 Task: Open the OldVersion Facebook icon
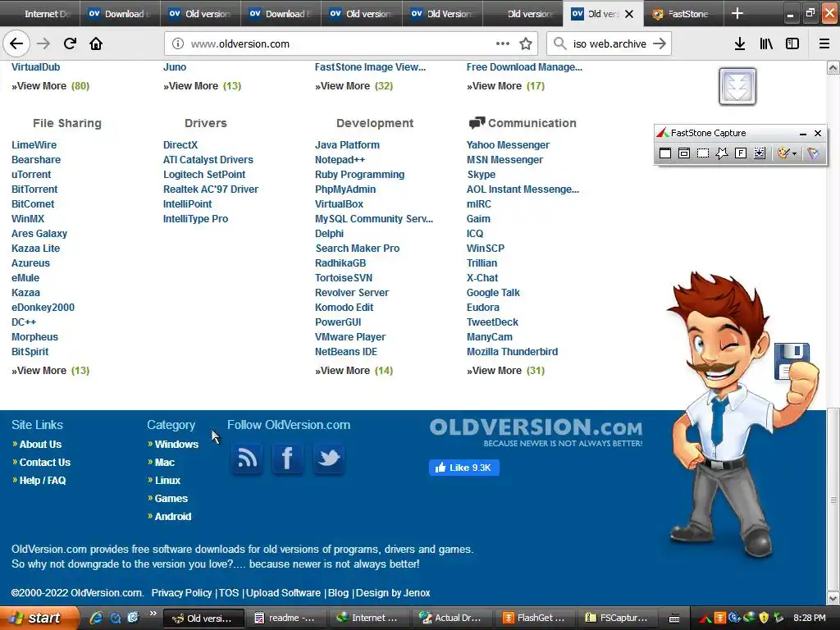[288, 458]
